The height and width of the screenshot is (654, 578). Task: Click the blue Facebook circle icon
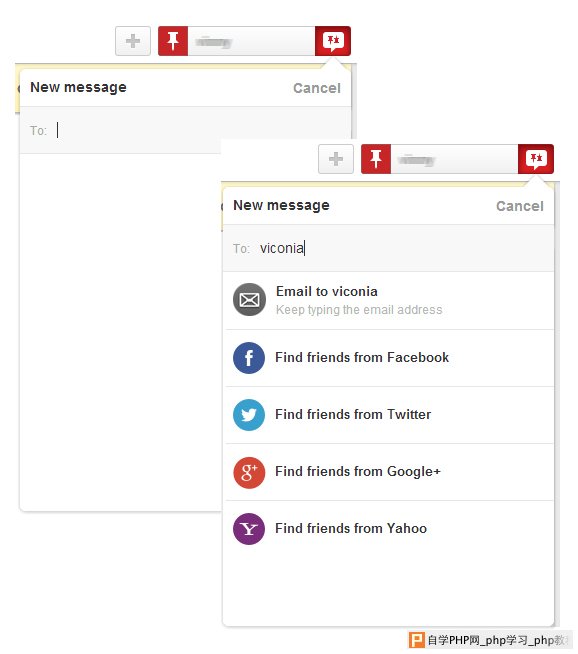coord(249,358)
